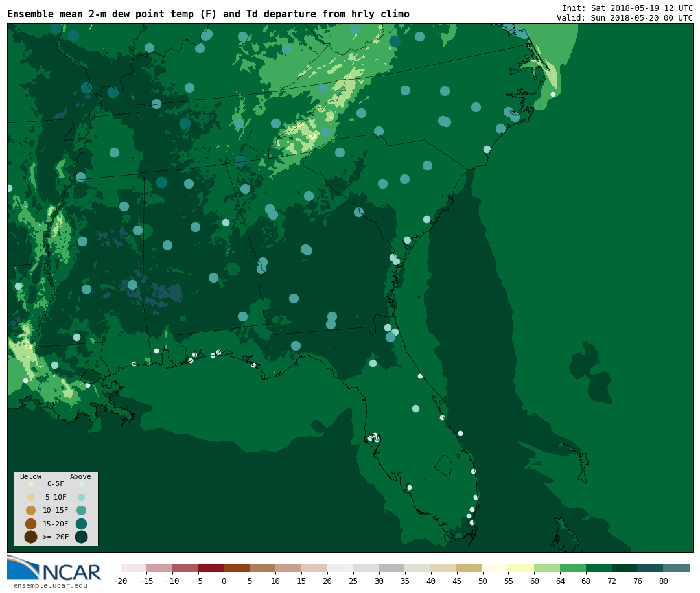Pick the colorbar swatch between 5 and 10
The height and width of the screenshot is (593, 700).
pos(263,568)
